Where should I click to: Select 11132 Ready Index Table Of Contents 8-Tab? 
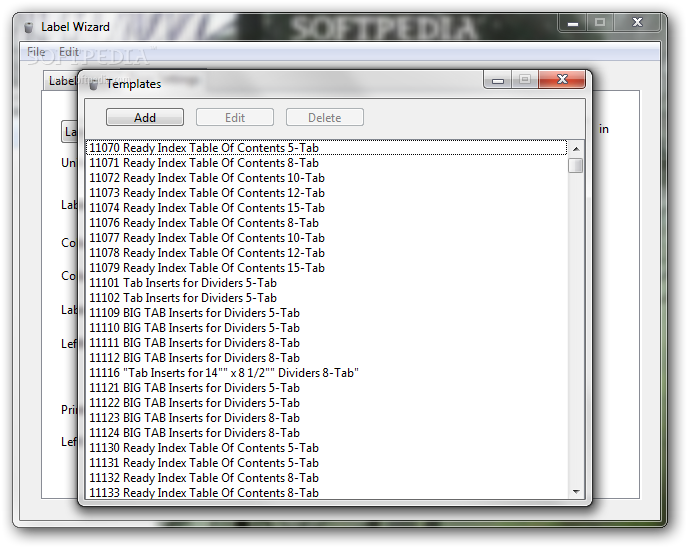point(326,478)
